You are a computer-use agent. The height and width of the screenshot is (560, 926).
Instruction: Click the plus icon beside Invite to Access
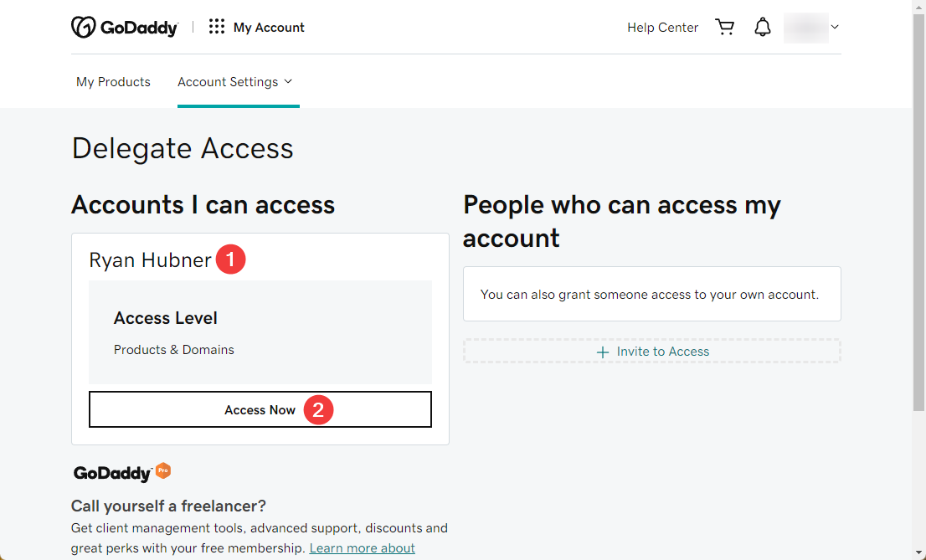point(602,352)
